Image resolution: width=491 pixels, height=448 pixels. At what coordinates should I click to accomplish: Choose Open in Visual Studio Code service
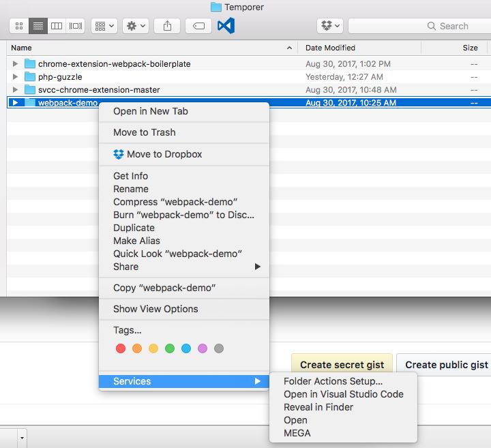(x=343, y=394)
